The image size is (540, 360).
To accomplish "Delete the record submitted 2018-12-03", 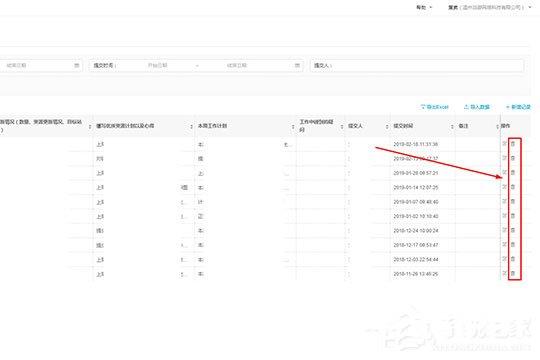I will click(x=513, y=259).
